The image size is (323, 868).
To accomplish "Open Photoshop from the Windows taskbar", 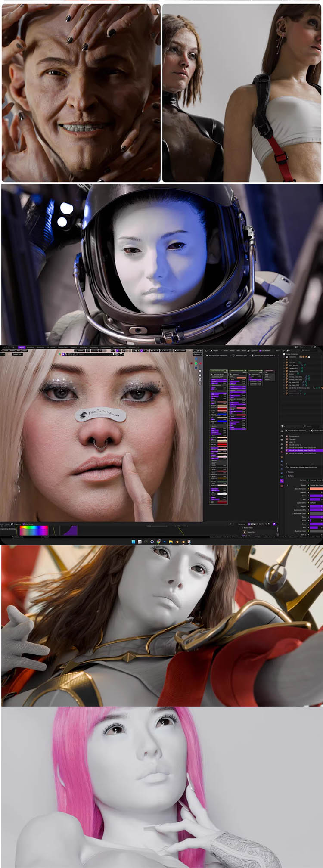I will [165, 541].
